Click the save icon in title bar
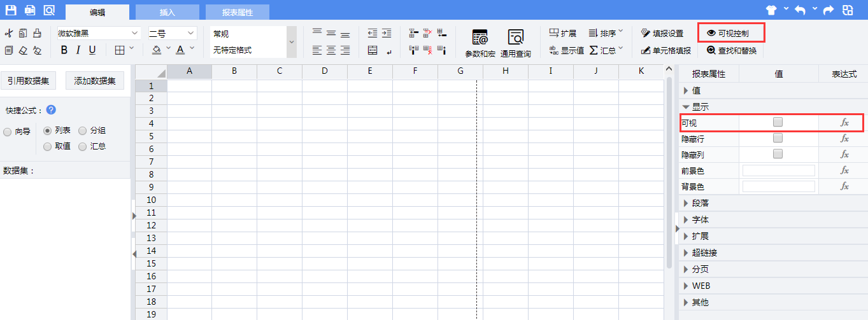Viewport: 868px width, 320px height. pos(11,10)
